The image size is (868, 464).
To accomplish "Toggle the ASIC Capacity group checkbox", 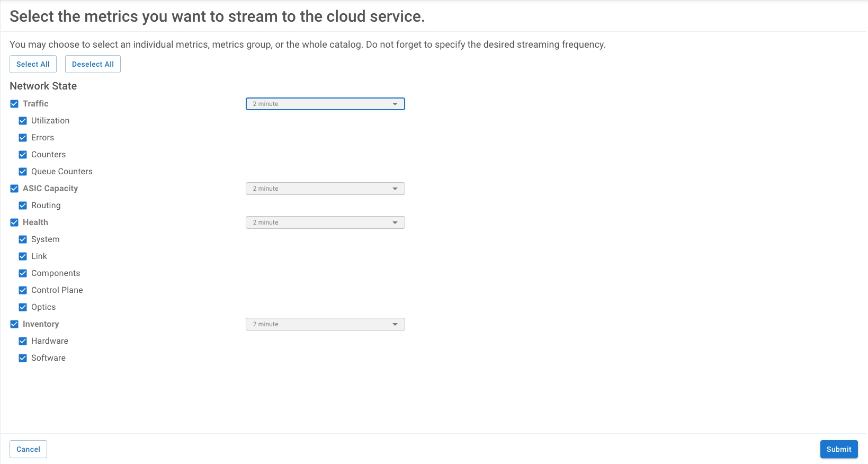I will click(14, 189).
